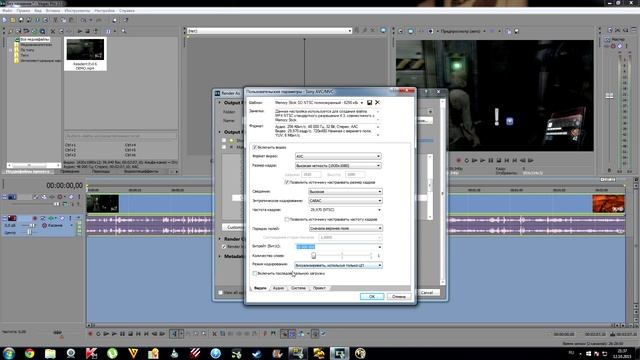Click Отмена in the custom settings dialog
Screen dimensions: 640x360
click(x=399, y=297)
